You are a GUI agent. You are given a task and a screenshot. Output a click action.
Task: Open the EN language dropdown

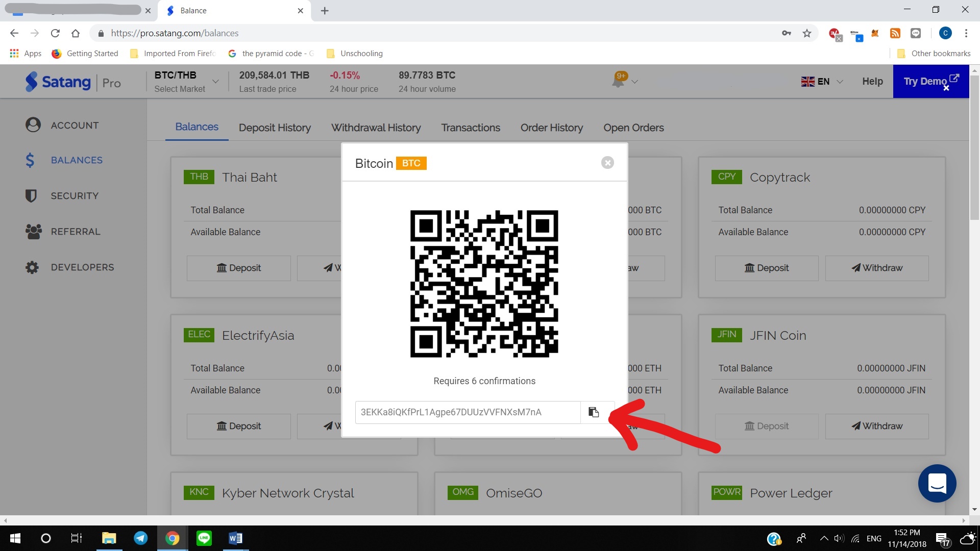click(x=821, y=81)
